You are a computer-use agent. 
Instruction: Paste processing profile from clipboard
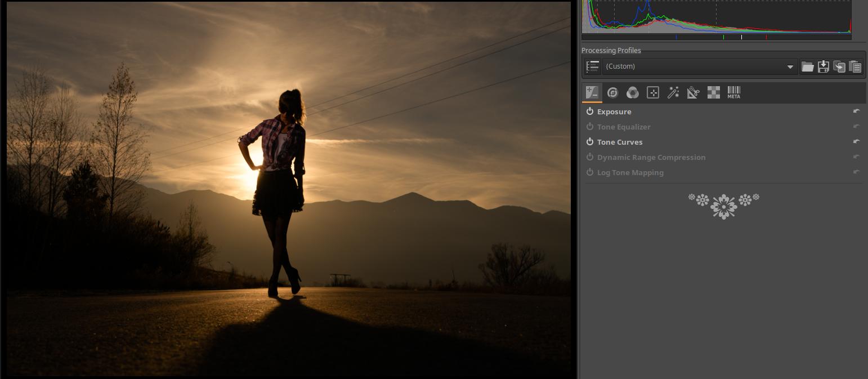(x=855, y=66)
